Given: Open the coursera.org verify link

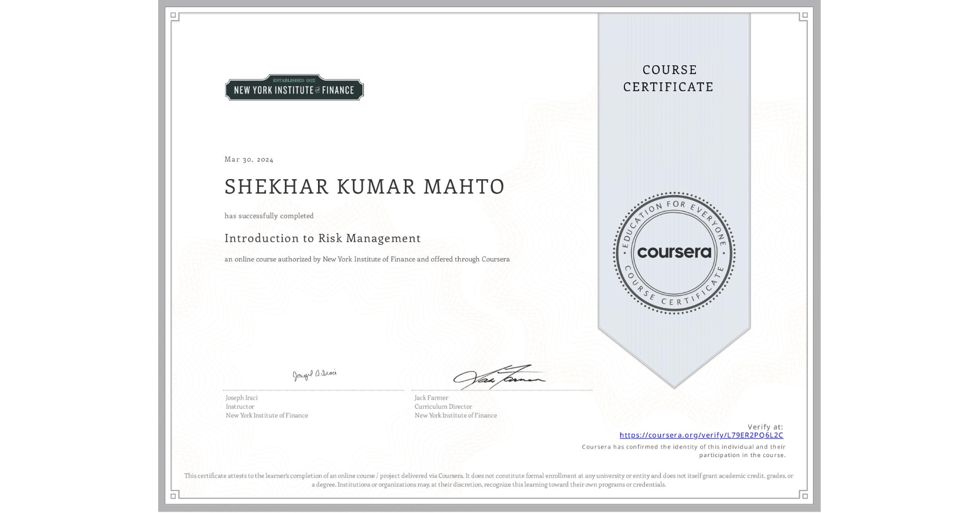Looking at the screenshot, I should click(701, 435).
